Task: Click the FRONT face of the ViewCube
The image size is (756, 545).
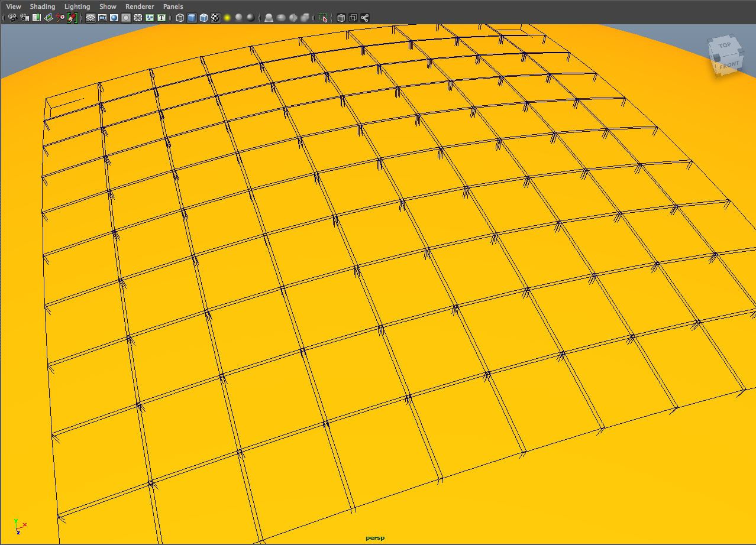Action: (x=729, y=65)
